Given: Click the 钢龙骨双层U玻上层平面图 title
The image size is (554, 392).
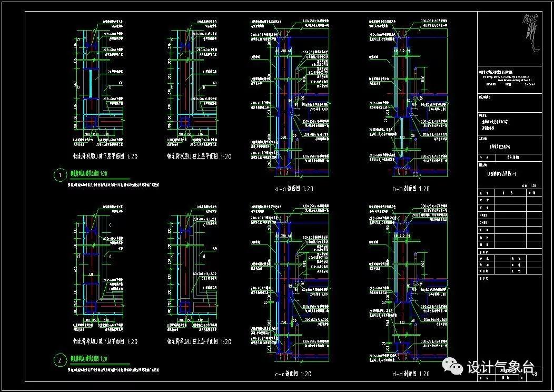Looking at the screenshot, I should [x=199, y=156].
